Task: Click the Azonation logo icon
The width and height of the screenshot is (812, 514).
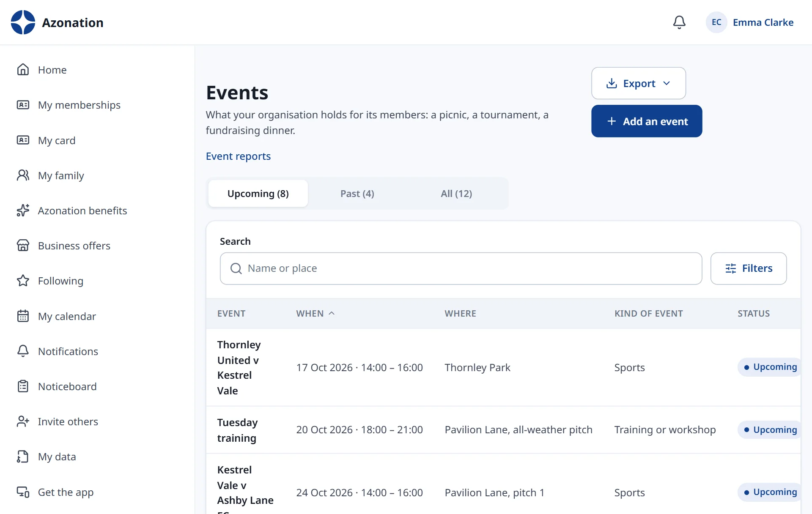Action: [23, 22]
